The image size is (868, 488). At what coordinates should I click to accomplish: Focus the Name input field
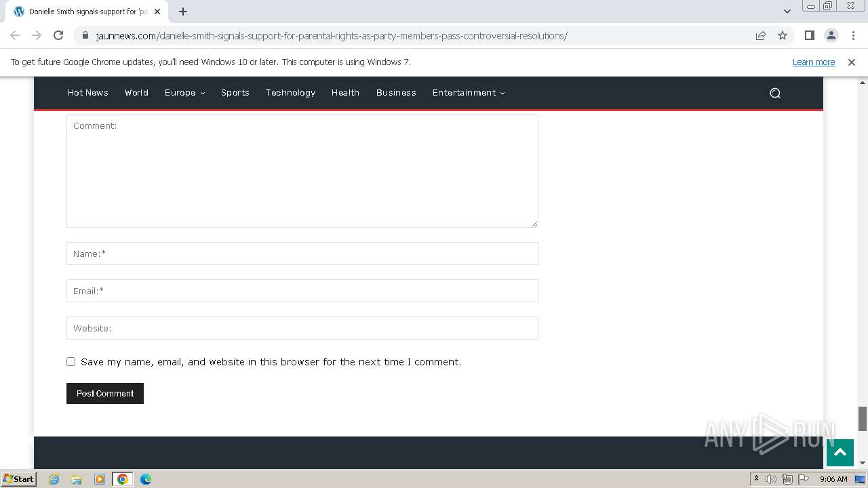coord(302,253)
